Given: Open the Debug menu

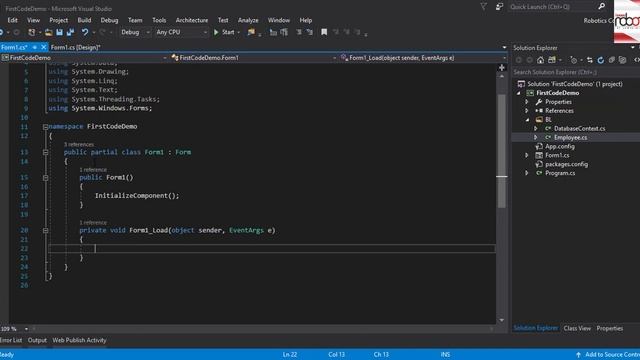Looking at the screenshot, I should [x=109, y=20].
